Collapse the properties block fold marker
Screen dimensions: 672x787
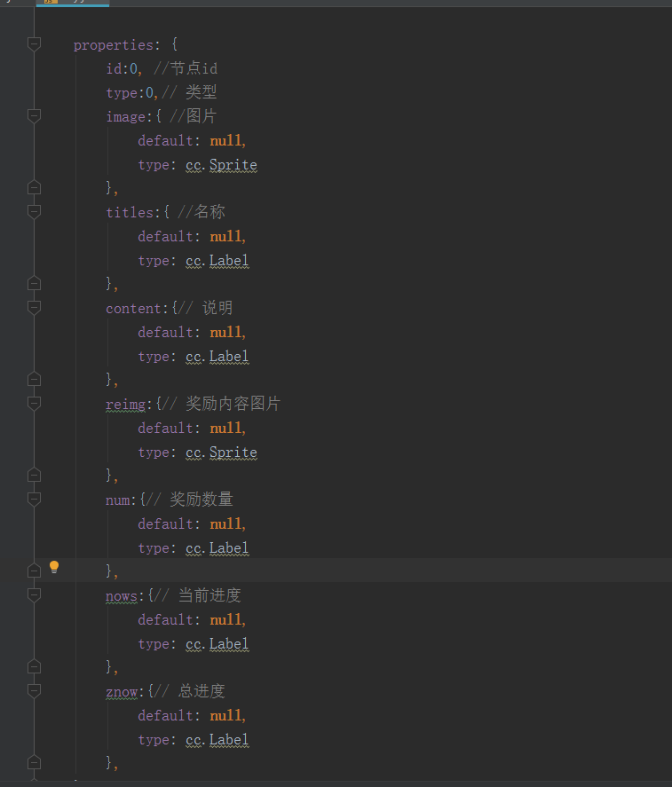coord(34,44)
